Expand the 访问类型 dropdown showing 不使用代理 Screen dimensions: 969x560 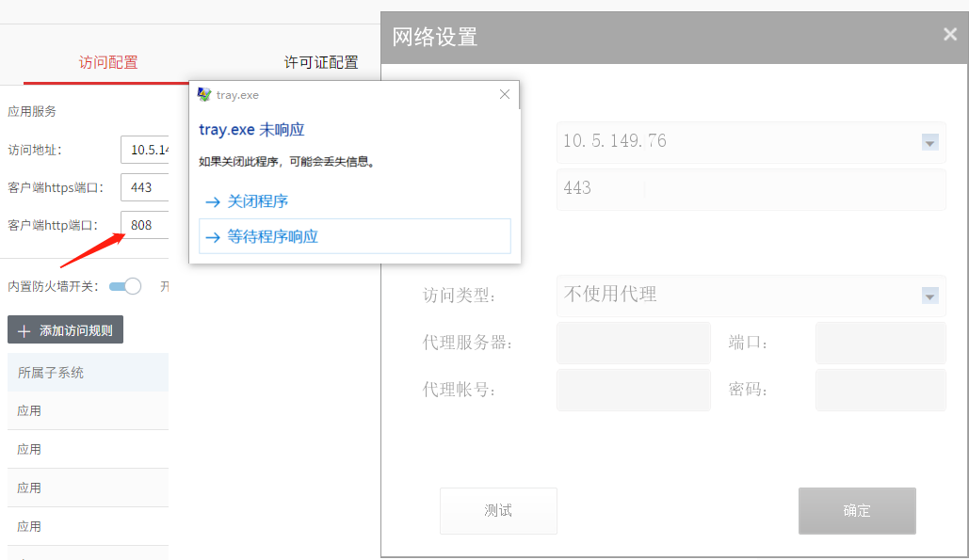point(929,296)
